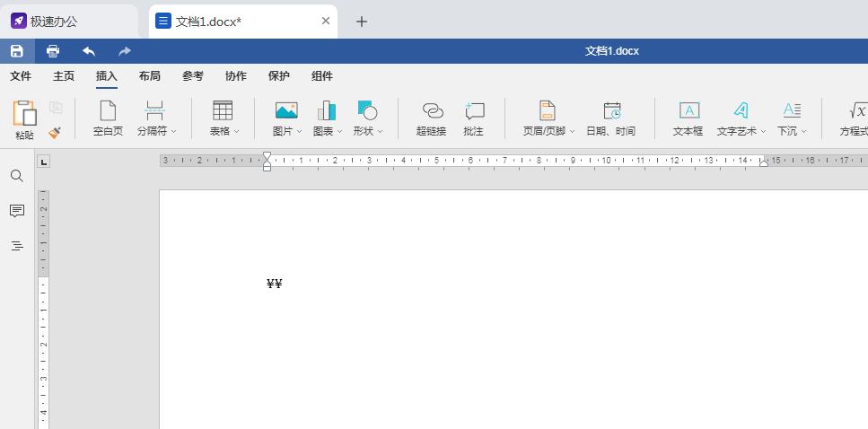Expand the 下沉 dropdown arrow
The height and width of the screenshot is (429, 868).
(x=803, y=132)
